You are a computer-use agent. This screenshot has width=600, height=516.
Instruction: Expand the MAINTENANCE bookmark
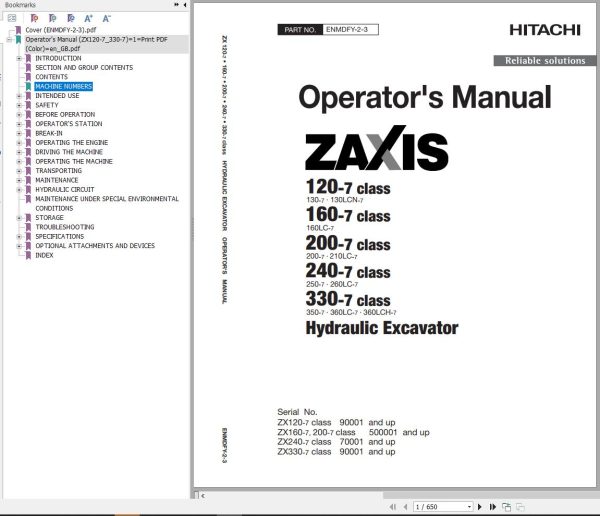click(19, 180)
